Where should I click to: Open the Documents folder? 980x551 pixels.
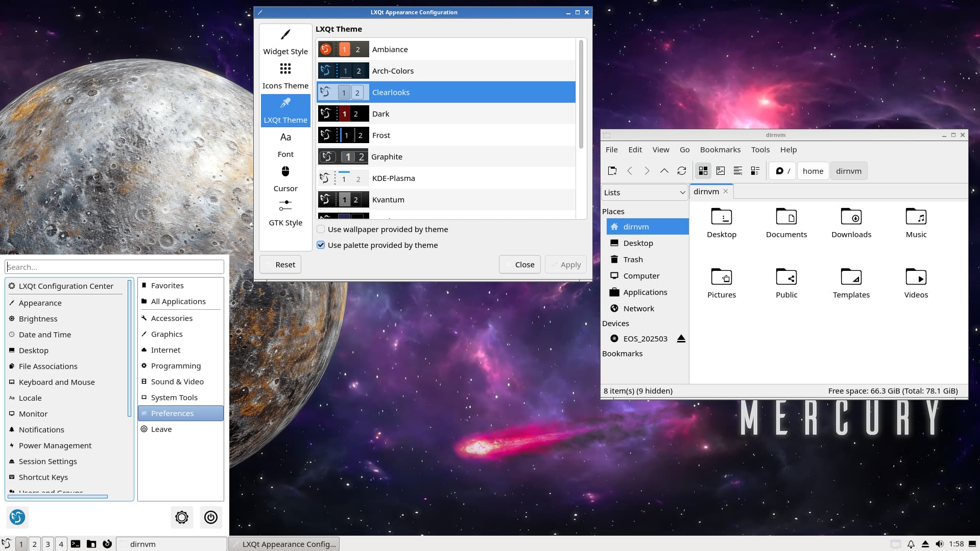tap(786, 223)
